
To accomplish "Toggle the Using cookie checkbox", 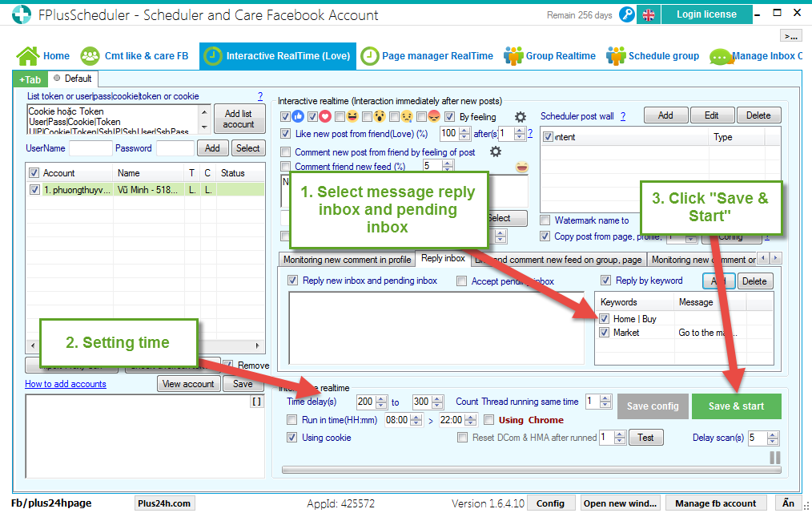I will click(x=292, y=438).
